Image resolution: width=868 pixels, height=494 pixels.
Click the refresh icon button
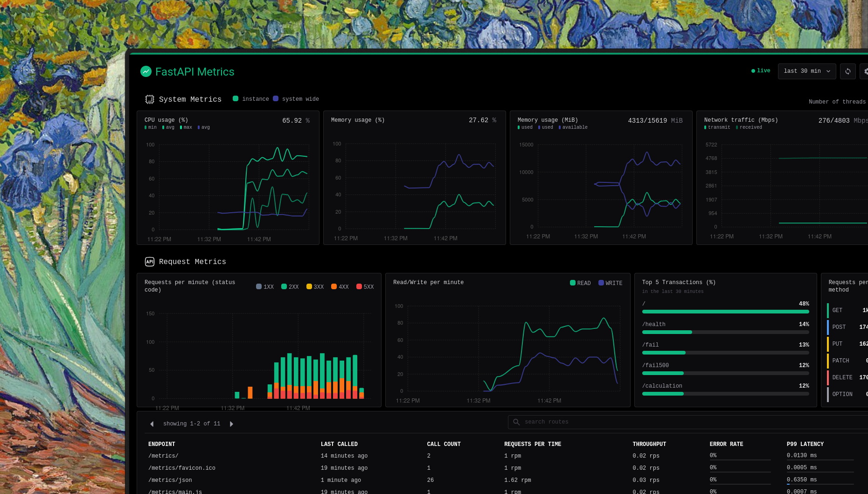tap(848, 71)
